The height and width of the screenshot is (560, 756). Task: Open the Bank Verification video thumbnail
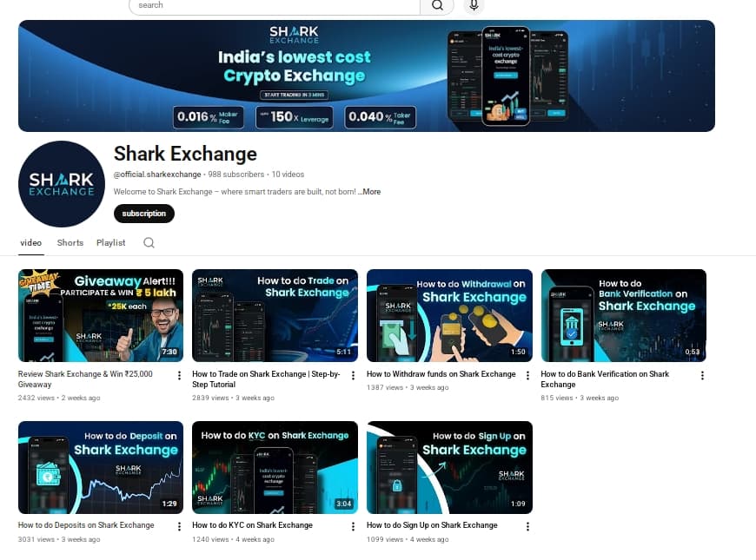[623, 316]
